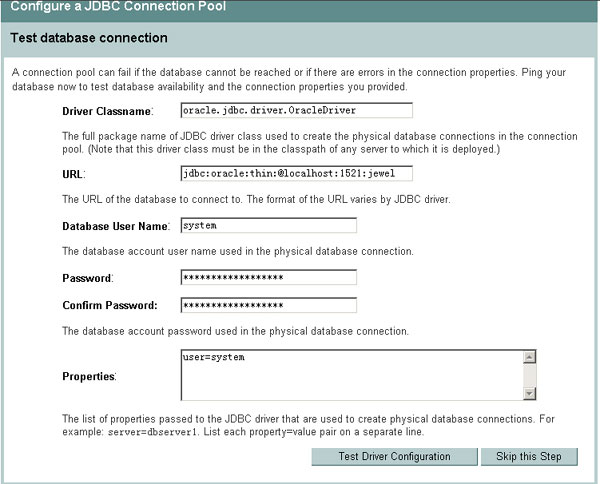
Task: Click the 'A connection pool can fail' intro text
Action: pyautogui.click(x=289, y=80)
